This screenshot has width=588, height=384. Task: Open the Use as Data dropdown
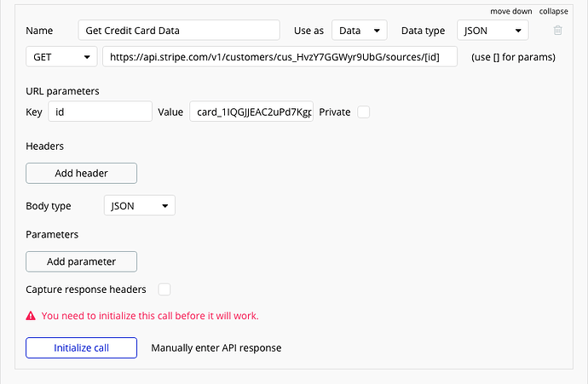[360, 31]
